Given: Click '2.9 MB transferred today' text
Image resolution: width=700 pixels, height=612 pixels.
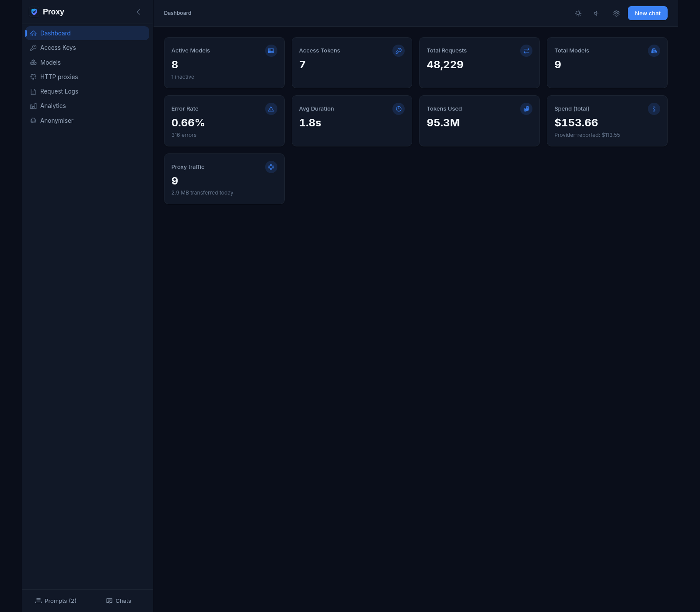Looking at the screenshot, I should [202, 193].
